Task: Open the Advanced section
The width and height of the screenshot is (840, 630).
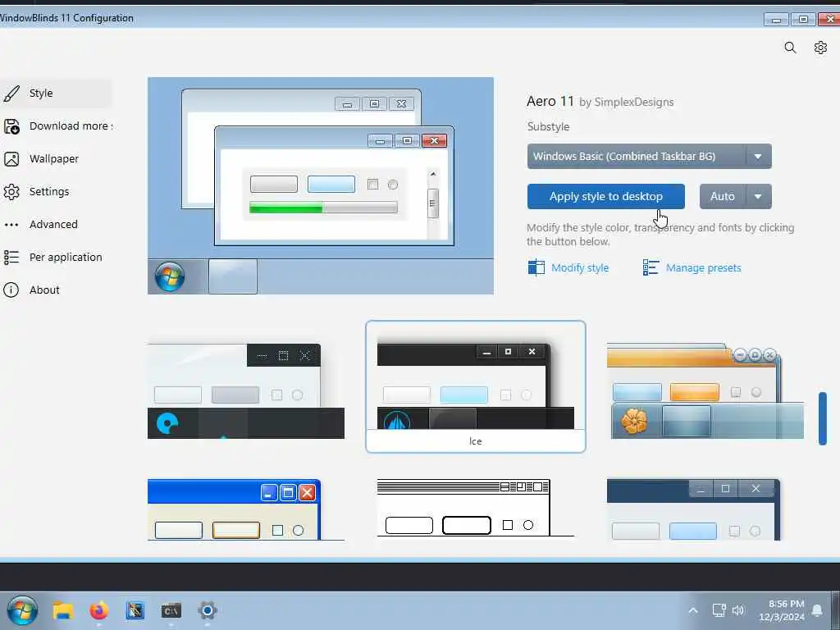Action: coord(56,225)
